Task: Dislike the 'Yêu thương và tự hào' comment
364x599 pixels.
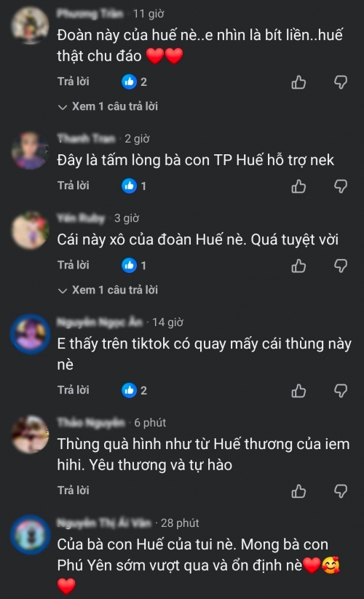Action: [x=340, y=491]
